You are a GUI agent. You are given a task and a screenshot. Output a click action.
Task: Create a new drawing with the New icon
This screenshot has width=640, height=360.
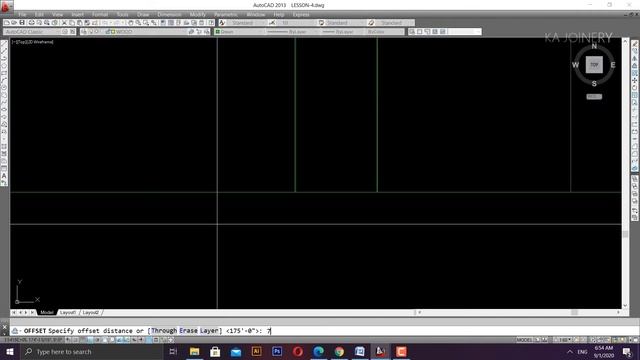pyautogui.click(x=7, y=23)
